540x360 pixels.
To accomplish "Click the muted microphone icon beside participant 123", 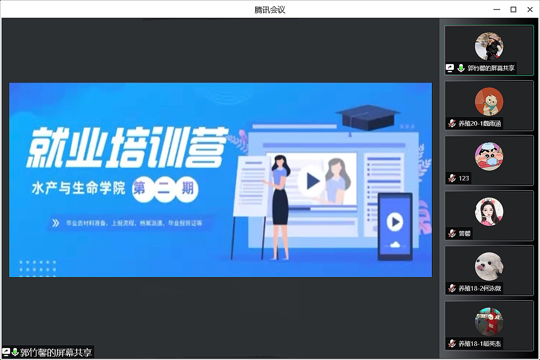I will click(452, 178).
